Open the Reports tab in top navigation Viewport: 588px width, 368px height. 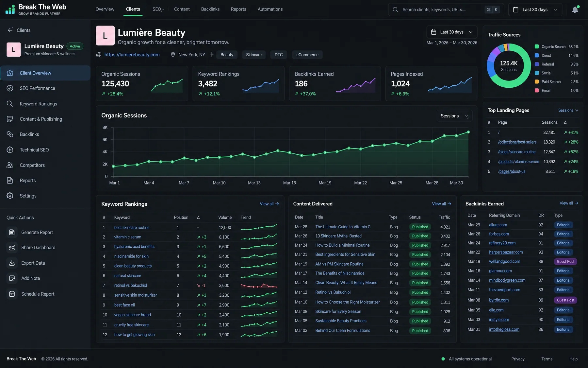point(238,9)
